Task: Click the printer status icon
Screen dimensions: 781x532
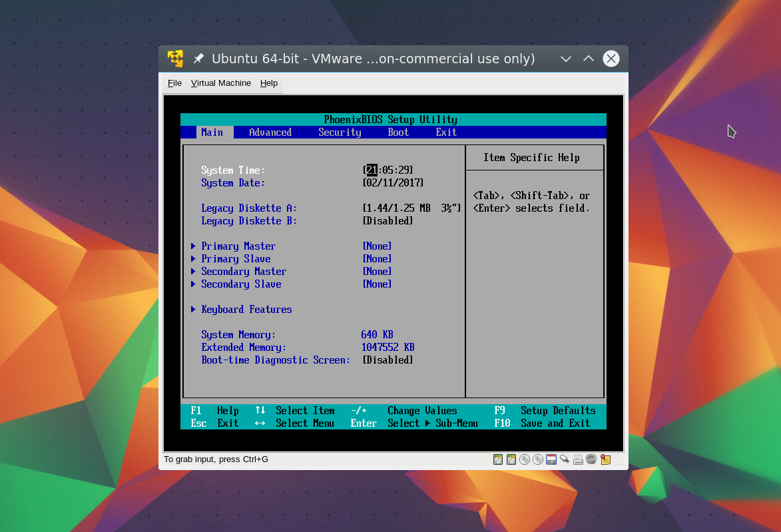Action: [x=578, y=459]
